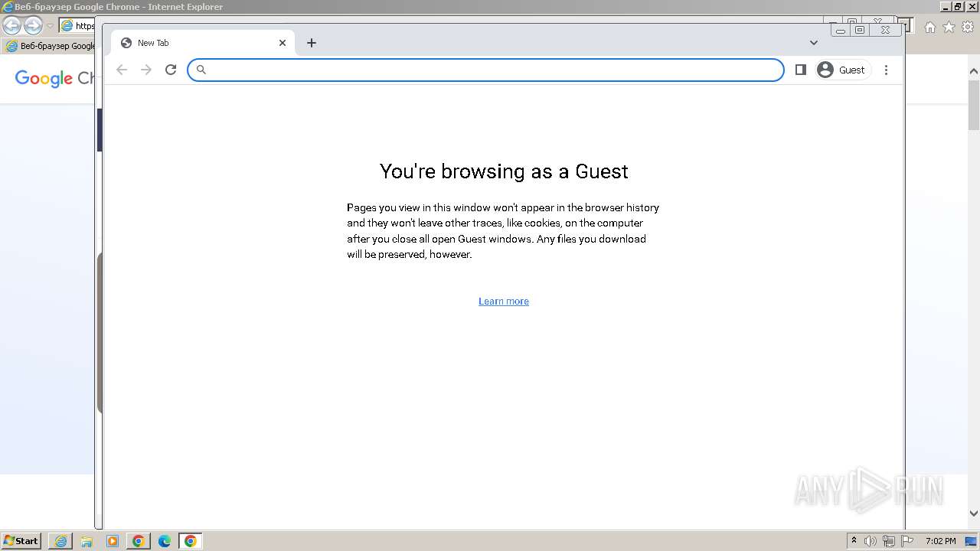This screenshot has width=980, height=551.
Task: Follow the Learn more link
Action: [x=504, y=301]
